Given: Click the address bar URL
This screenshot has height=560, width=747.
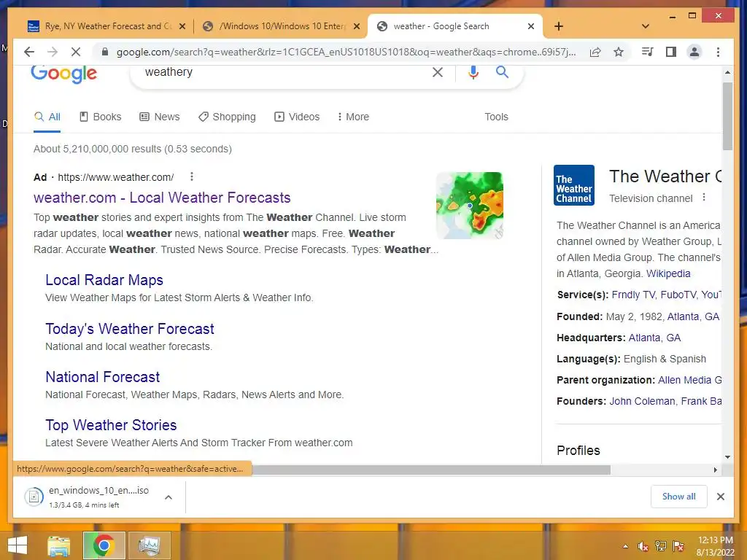Looking at the screenshot, I should (346, 52).
